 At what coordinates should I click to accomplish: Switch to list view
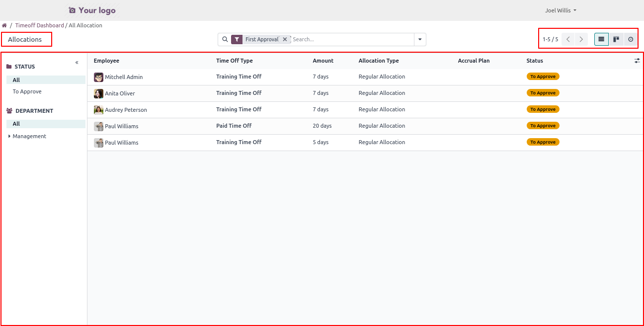click(601, 39)
